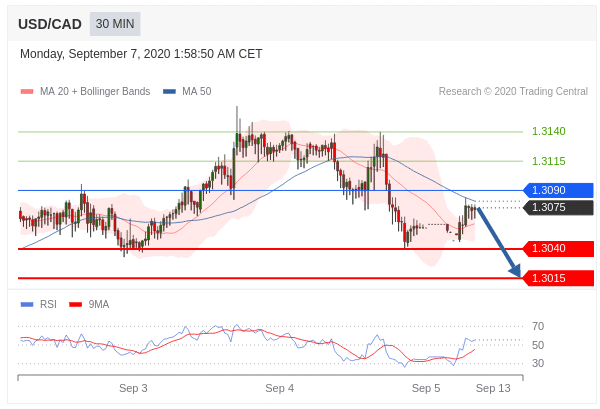Click the 9MA red legend swatch

pos(75,305)
